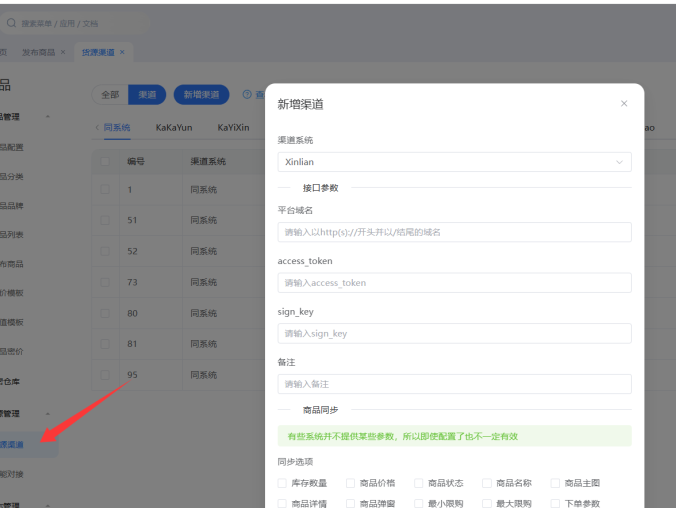Focus the access_token input field
Image resolution: width=676 pixels, height=508 pixels.
point(454,283)
